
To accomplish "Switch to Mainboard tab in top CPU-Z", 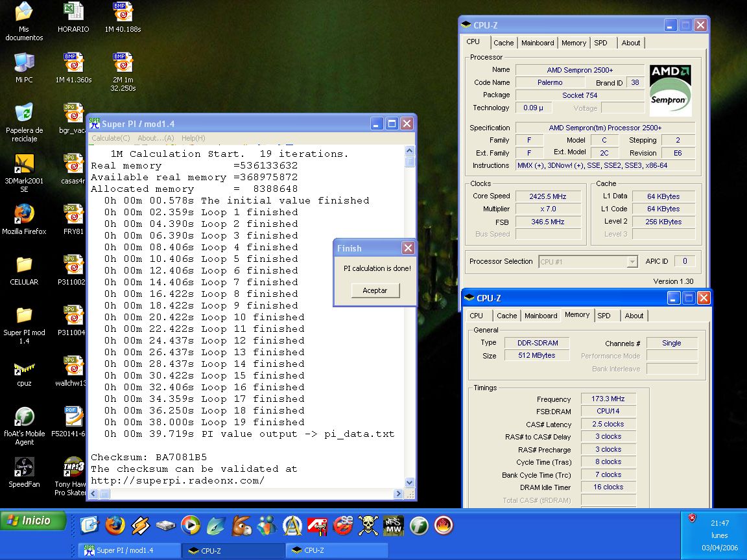I will [x=538, y=43].
